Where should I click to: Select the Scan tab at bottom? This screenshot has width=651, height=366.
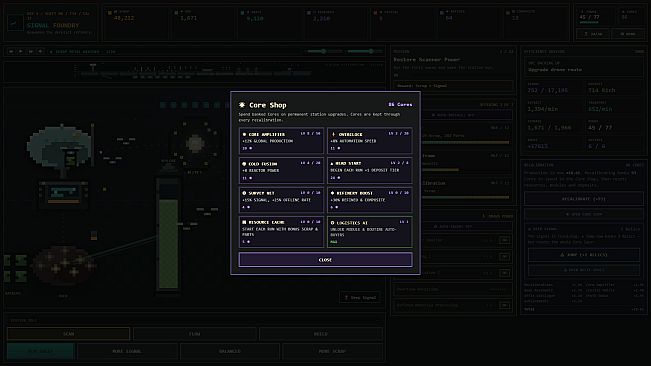coord(69,334)
